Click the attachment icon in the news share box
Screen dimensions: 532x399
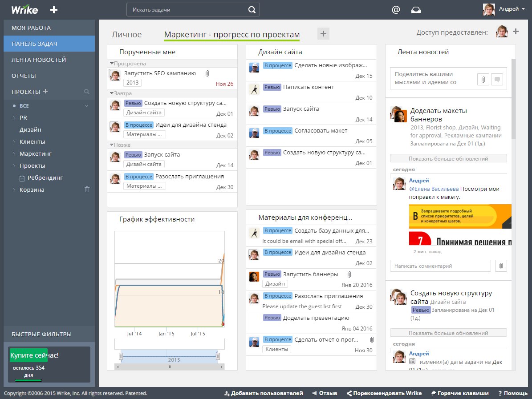[483, 80]
